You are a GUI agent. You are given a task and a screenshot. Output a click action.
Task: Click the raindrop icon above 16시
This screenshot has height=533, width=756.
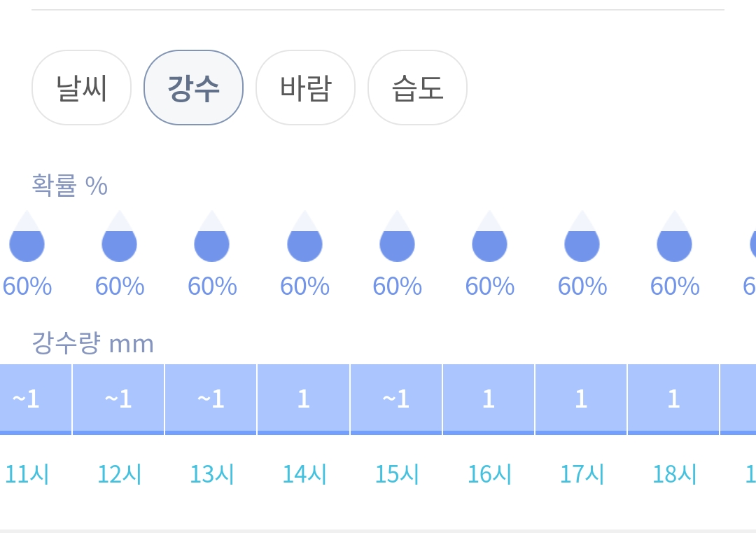489,238
